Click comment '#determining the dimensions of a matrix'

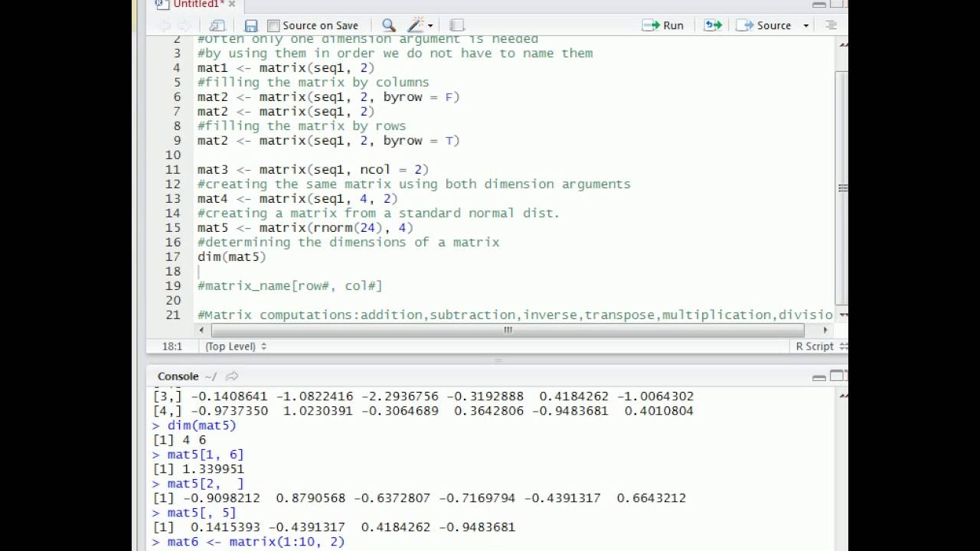click(x=348, y=242)
